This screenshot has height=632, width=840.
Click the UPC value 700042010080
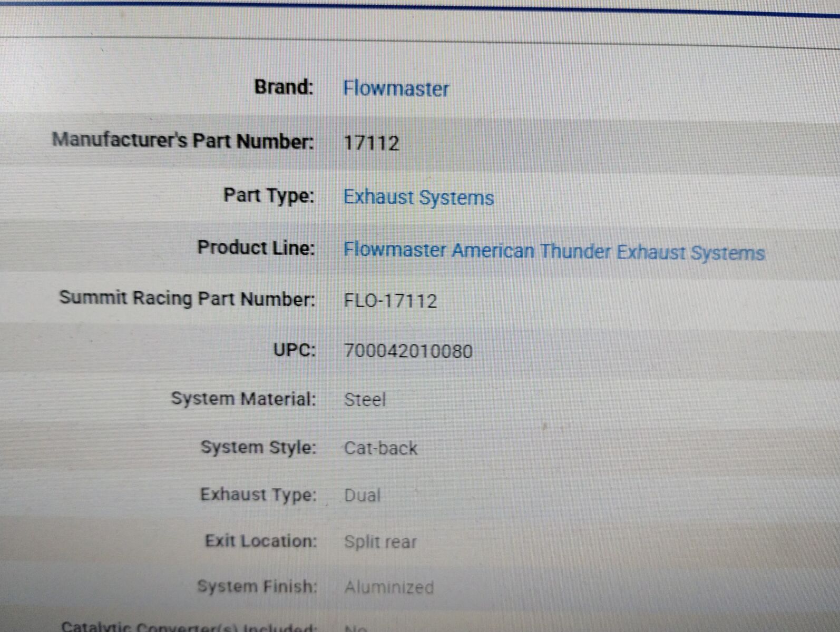408,351
